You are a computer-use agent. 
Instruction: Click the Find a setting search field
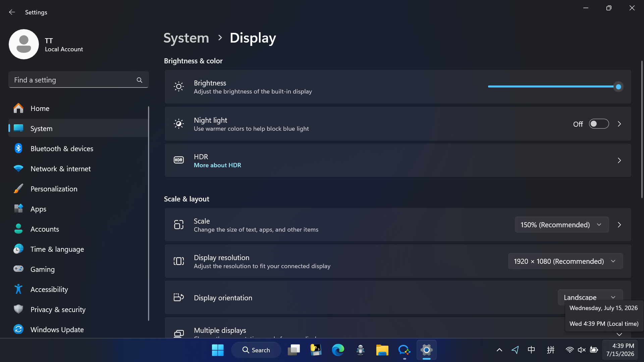78,80
